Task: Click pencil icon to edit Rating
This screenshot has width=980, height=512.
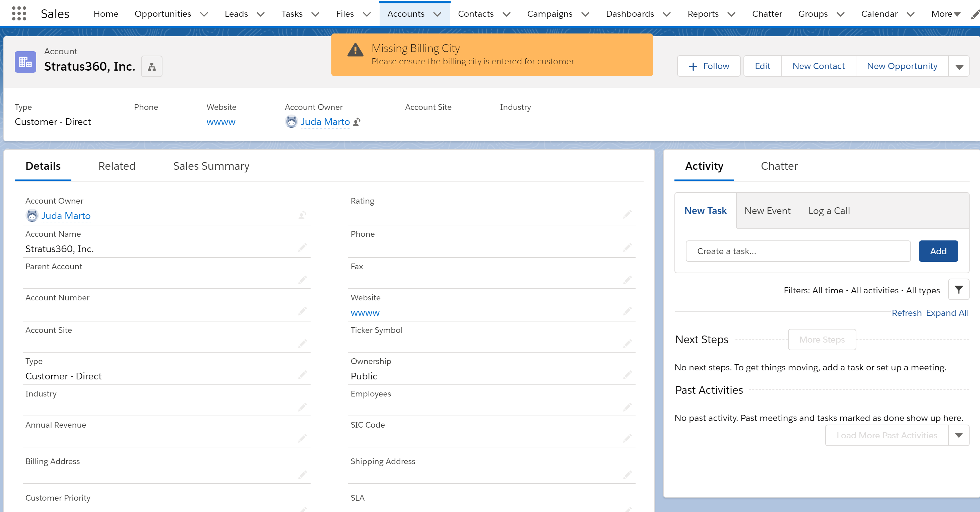Action: 627,214
